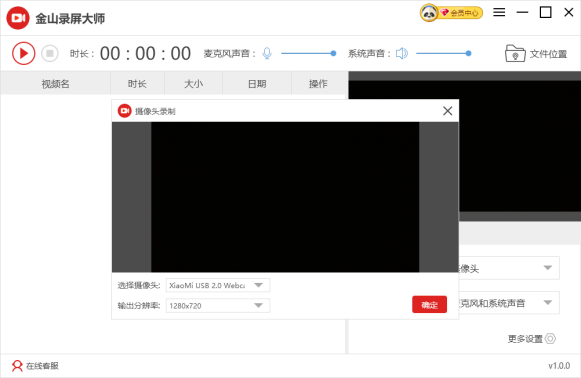Image resolution: width=581 pixels, height=378 pixels.
Task: Contact 在线客服 online support
Action: 35,366
